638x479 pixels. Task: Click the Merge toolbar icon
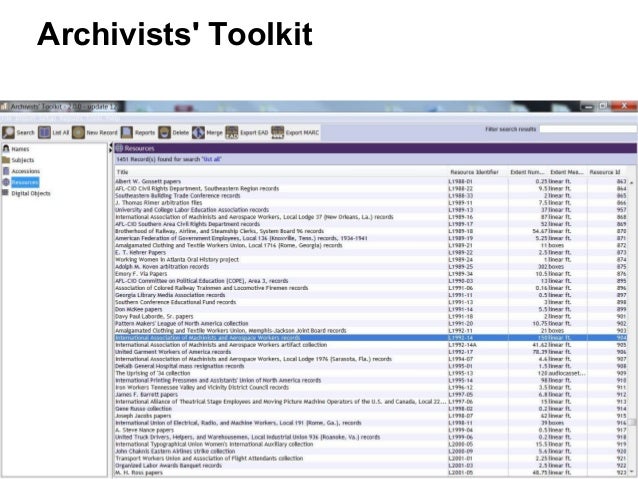[x=198, y=132]
